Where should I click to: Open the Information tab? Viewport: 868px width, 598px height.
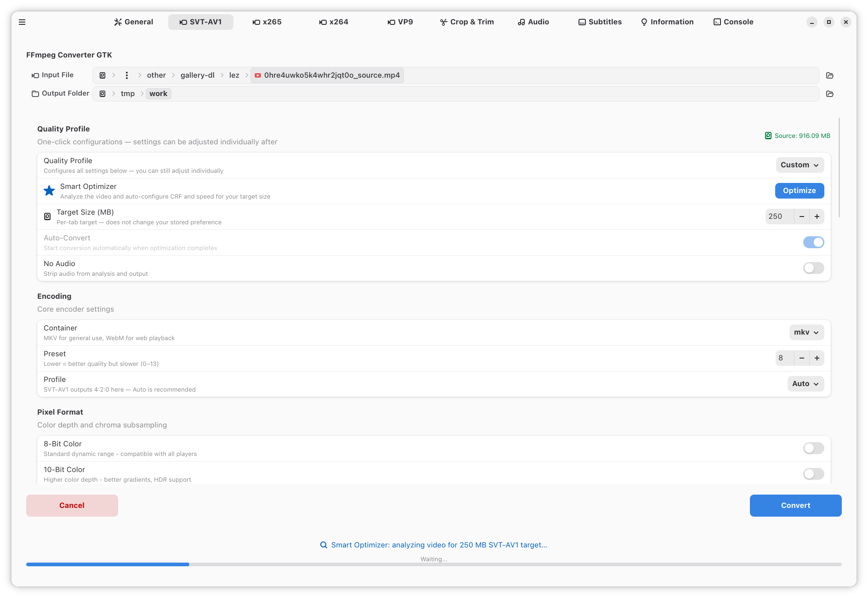tap(667, 22)
